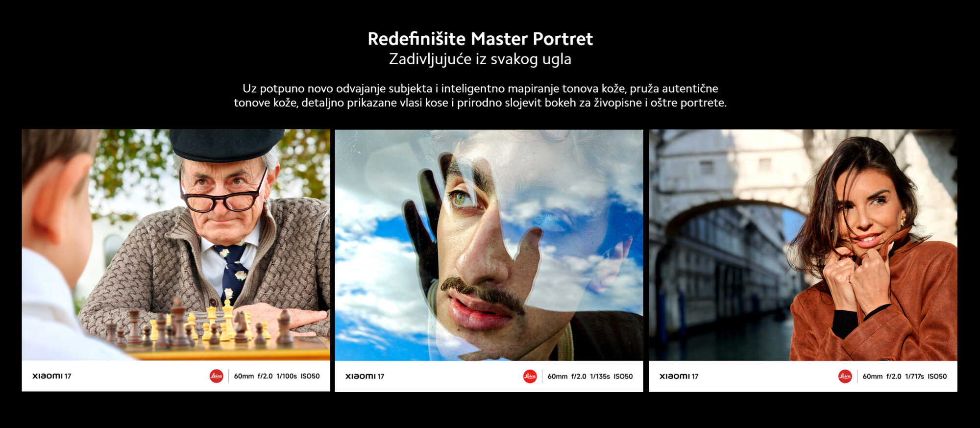Viewport: 980px width, 428px height.
Task: Click the old man's black beret
Action: tap(226, 144)
